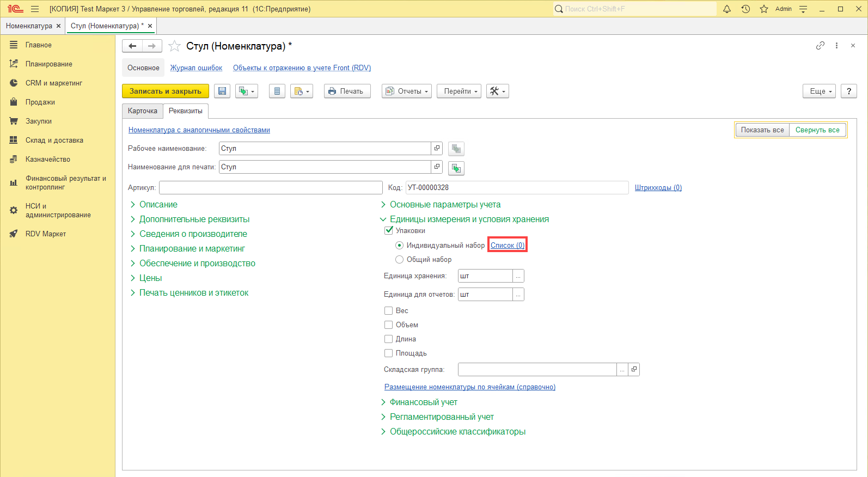Click into the Артикул input field
The width and height of the screenshot is (868, 477).
[x=271, y=188]
